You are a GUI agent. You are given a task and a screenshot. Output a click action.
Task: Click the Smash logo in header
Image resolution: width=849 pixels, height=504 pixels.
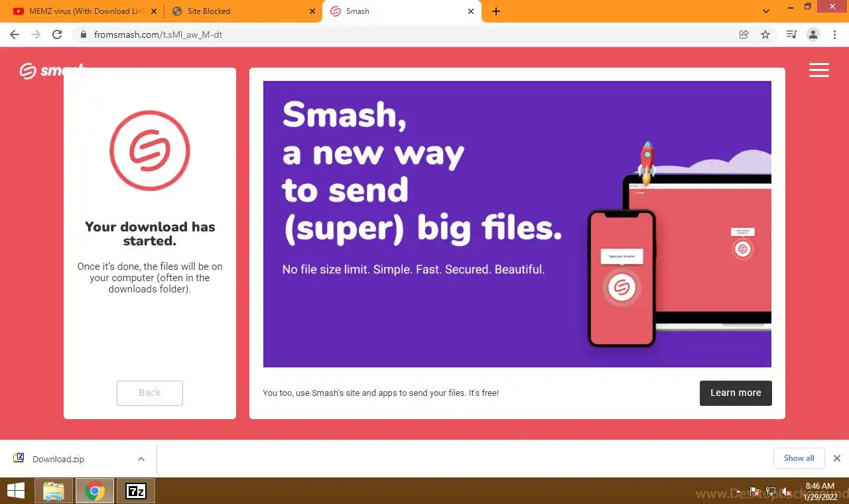point(52,70)
